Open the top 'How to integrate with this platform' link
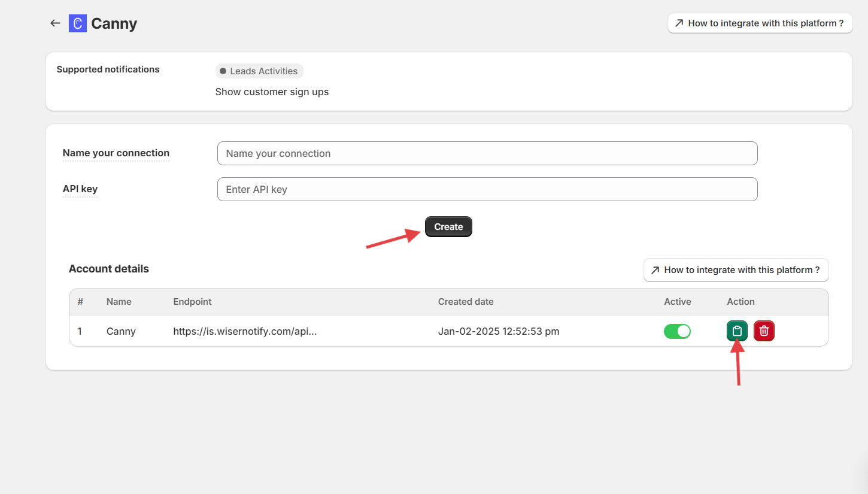This screenshot has height=494, width=868. coord(760,23)
